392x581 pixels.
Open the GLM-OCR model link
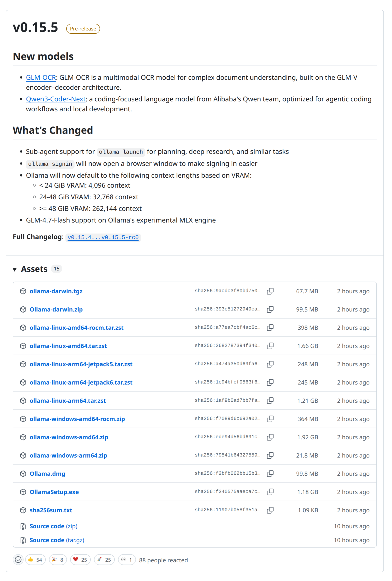(x=41, y=78)
